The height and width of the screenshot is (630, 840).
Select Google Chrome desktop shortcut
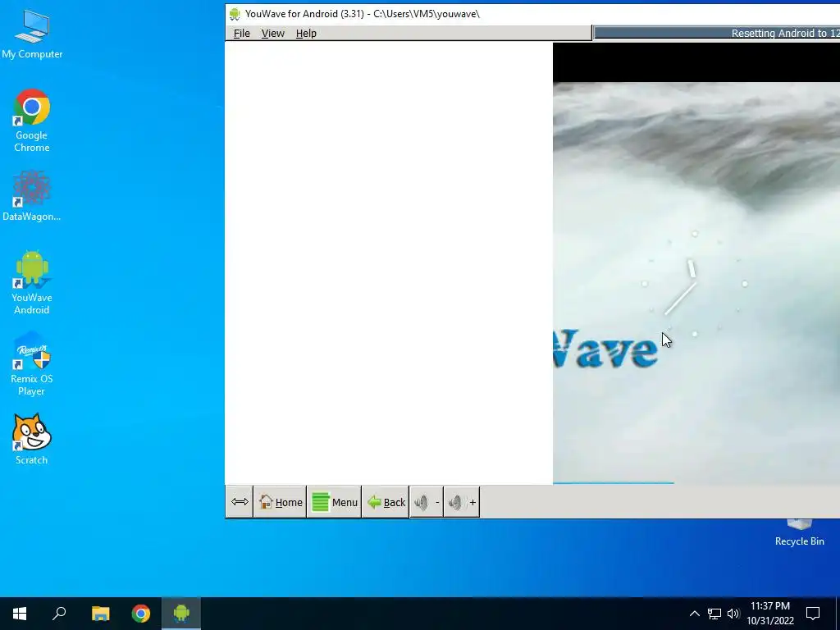point(32,121)
